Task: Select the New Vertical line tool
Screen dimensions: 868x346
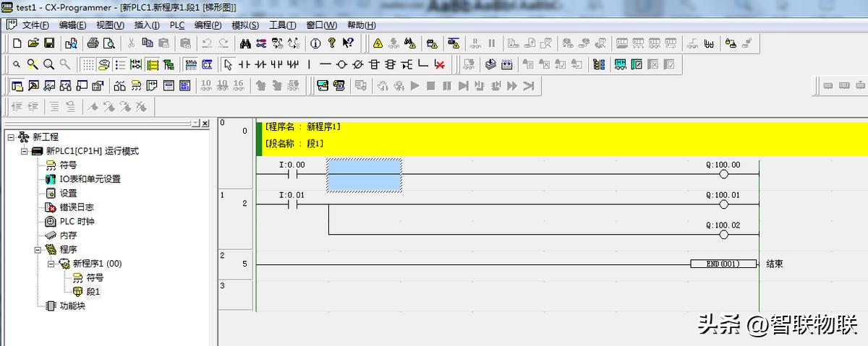Action: 310,64
